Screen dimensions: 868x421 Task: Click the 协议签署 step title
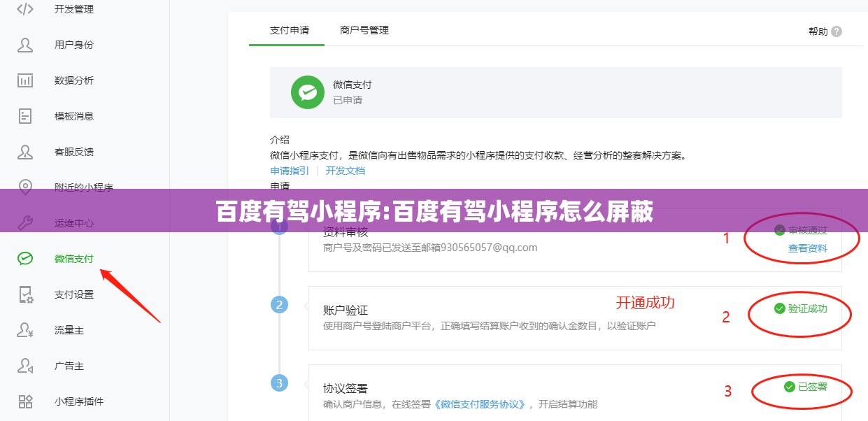346,388
